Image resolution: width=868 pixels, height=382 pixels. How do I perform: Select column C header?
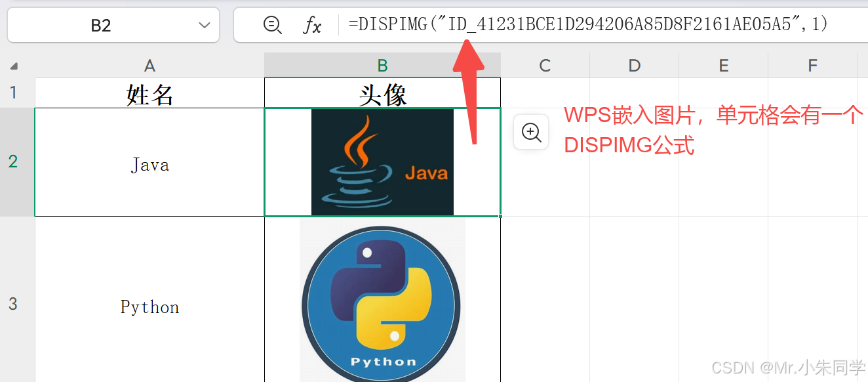point(545,65)
